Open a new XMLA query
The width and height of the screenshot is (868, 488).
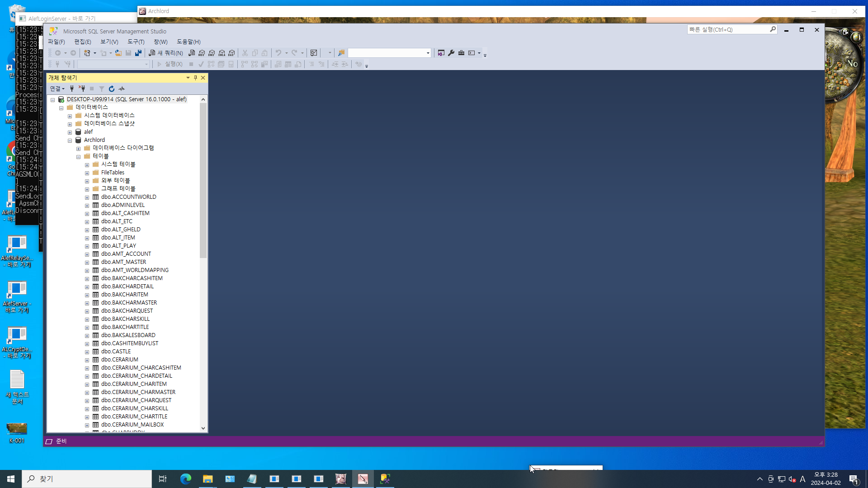coord(222,53)
